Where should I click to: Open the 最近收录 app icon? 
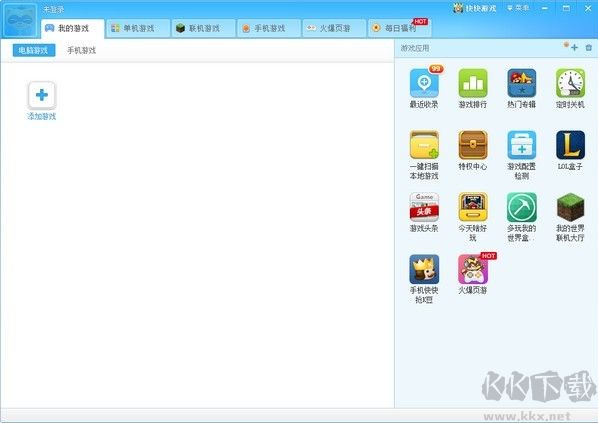coord(424,84)
